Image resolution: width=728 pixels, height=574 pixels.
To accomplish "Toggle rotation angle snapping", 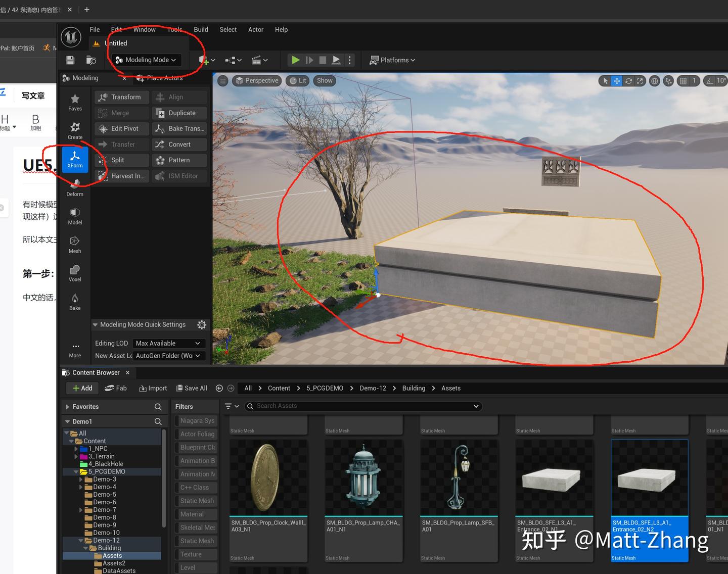I will (710, 81).
